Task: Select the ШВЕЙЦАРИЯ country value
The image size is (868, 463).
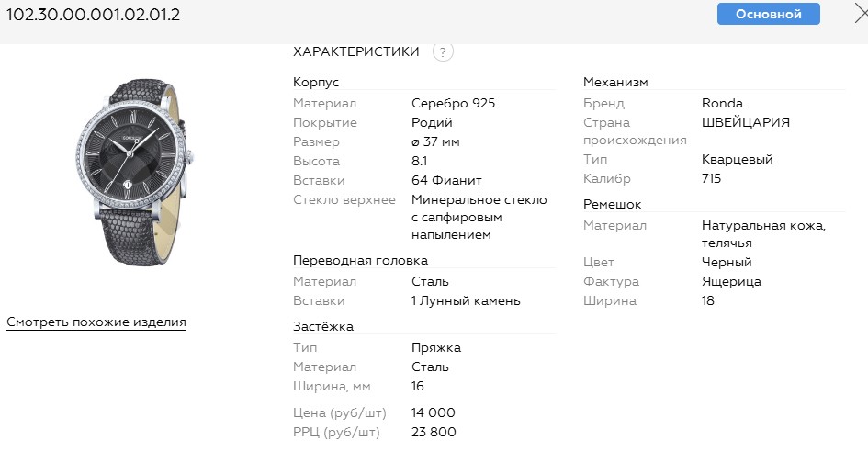Action: [745, 122]
